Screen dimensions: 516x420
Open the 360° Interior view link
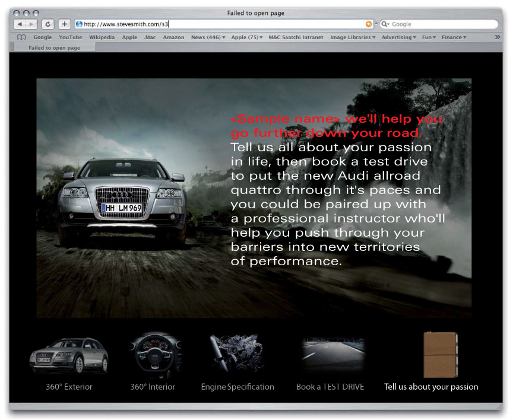[153, 387]
